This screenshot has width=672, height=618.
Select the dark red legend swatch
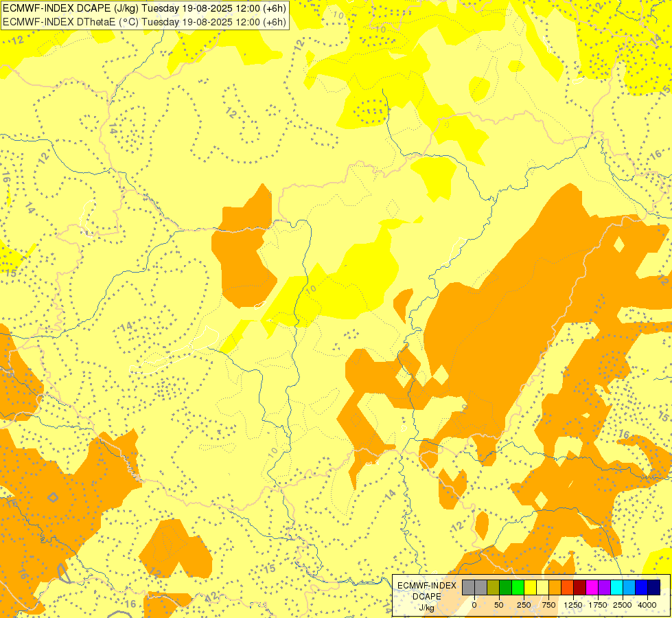pos(580,588)
